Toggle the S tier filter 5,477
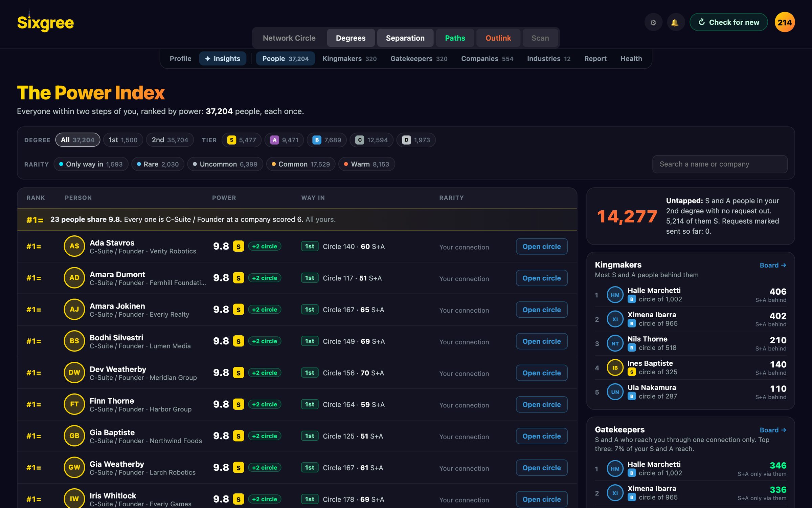The image size is (812, 508). tap(242, 140)
